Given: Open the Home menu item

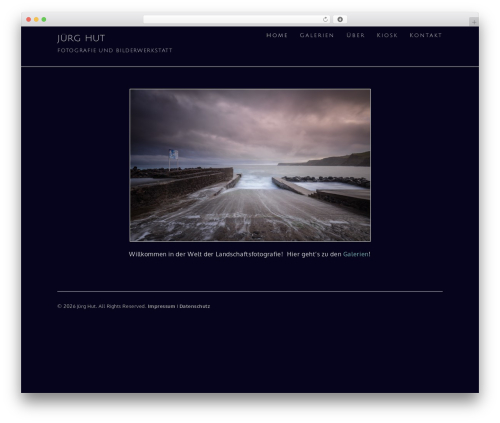Looking at the screenshot, I should [x=277, y=35].
